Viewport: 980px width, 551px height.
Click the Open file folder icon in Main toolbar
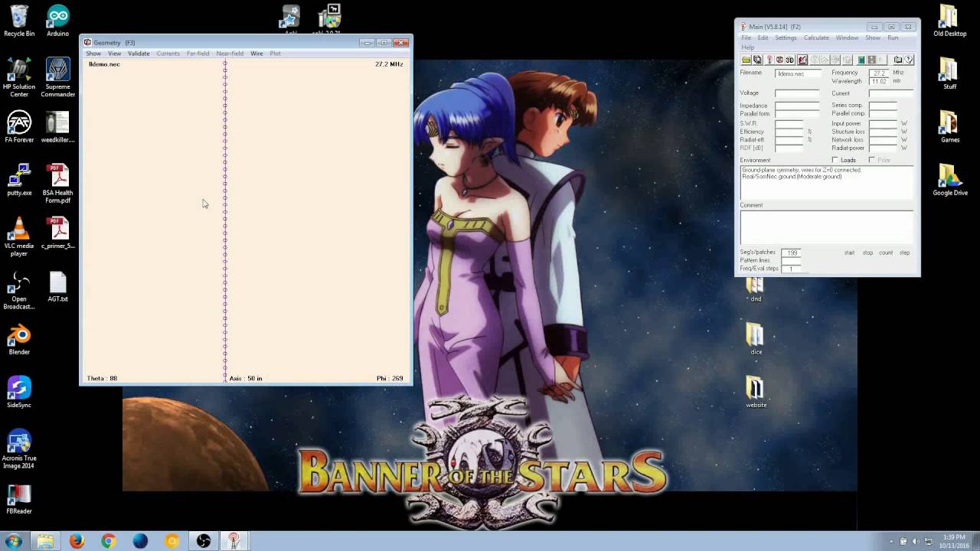746,60
